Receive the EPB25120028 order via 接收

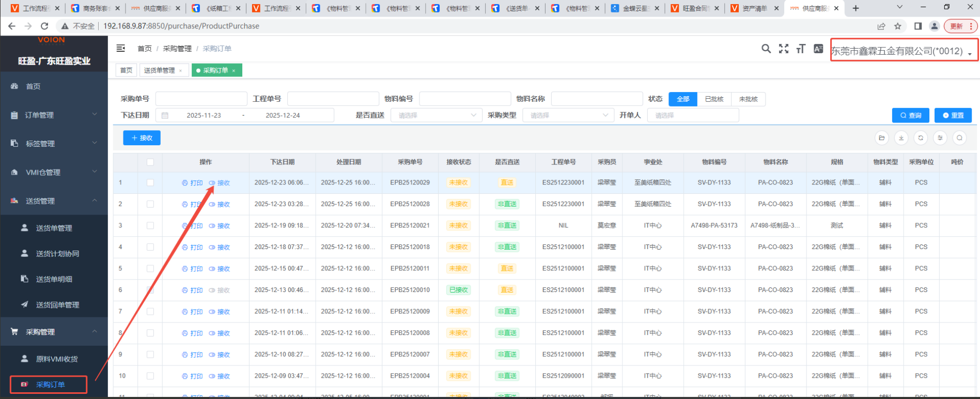tap(220, 204)
